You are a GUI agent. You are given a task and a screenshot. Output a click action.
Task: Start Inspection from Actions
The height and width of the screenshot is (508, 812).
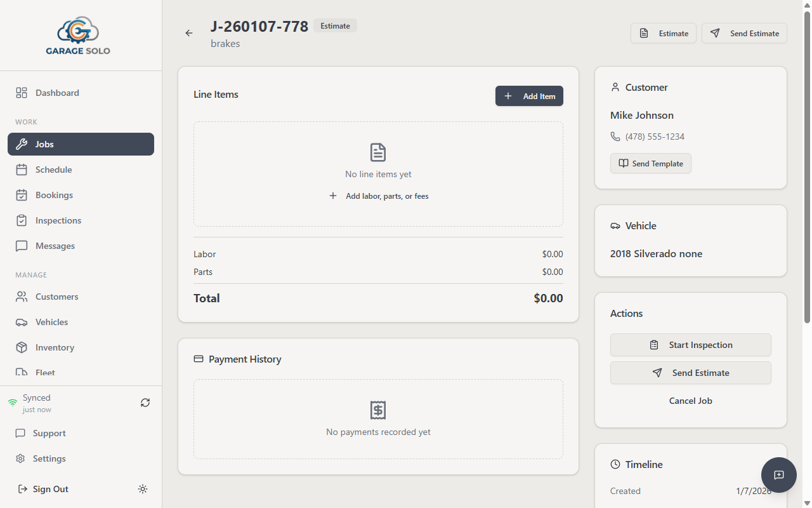pyautogui.click(x=691, y=345)
